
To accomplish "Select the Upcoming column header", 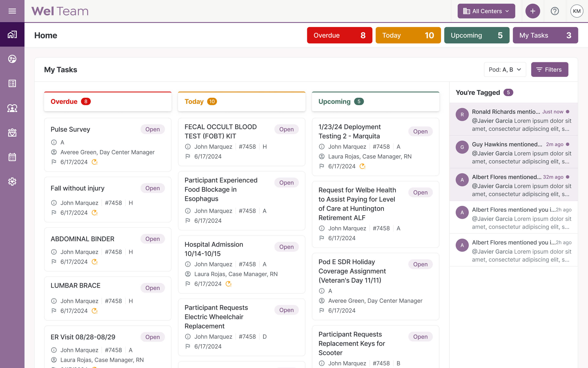I will [375, 102].
